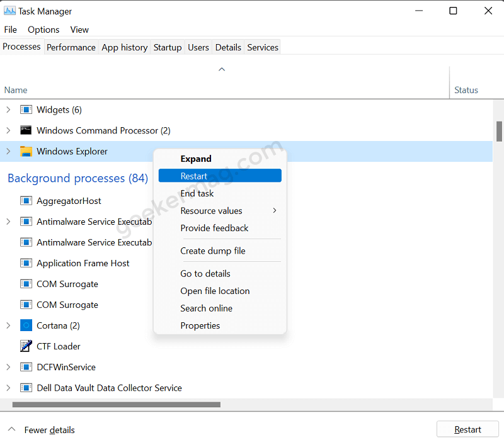Click the Cortana blue circle icon
This screenshot has height=445, width=504.
pyautogui.click(x=26, y=325)
